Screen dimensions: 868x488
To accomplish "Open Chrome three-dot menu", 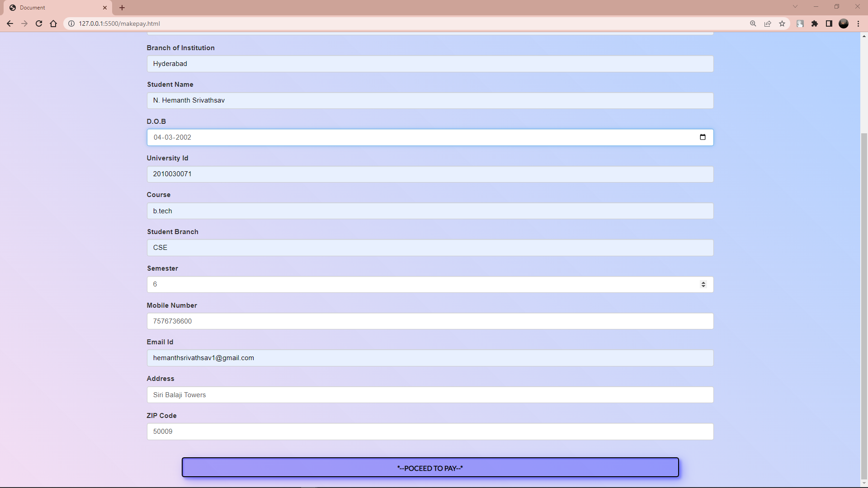I will pos(858,23).
